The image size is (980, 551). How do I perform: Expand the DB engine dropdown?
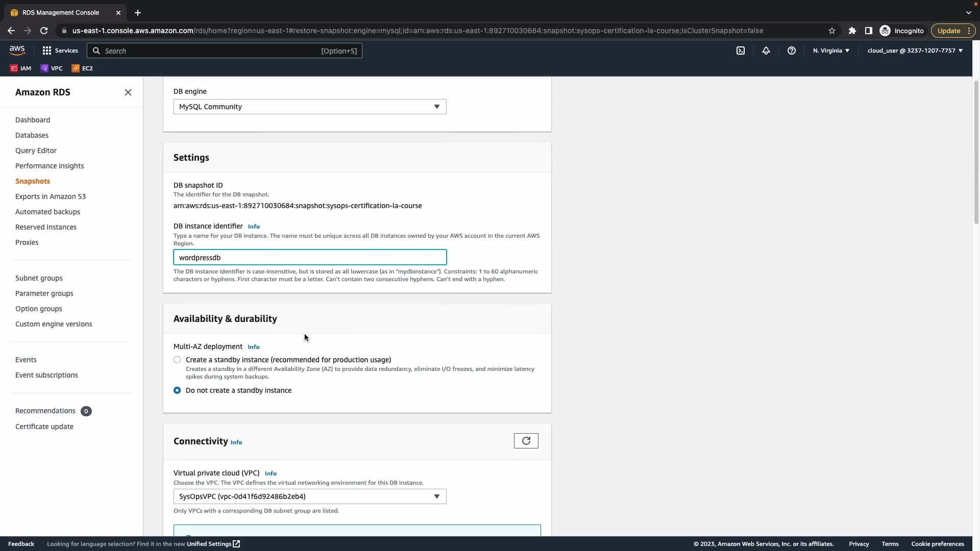[x=309, y=107]
